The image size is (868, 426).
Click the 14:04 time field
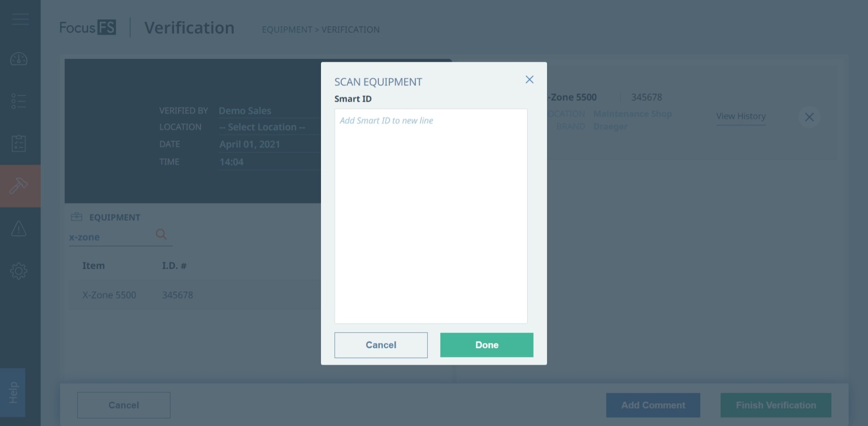click(x=270, y=162)
